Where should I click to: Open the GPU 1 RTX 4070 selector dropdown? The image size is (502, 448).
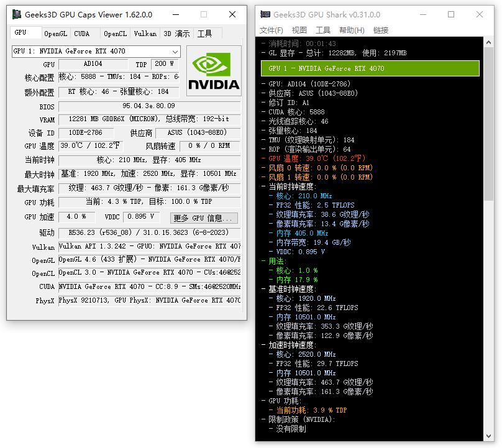point(96,51)
